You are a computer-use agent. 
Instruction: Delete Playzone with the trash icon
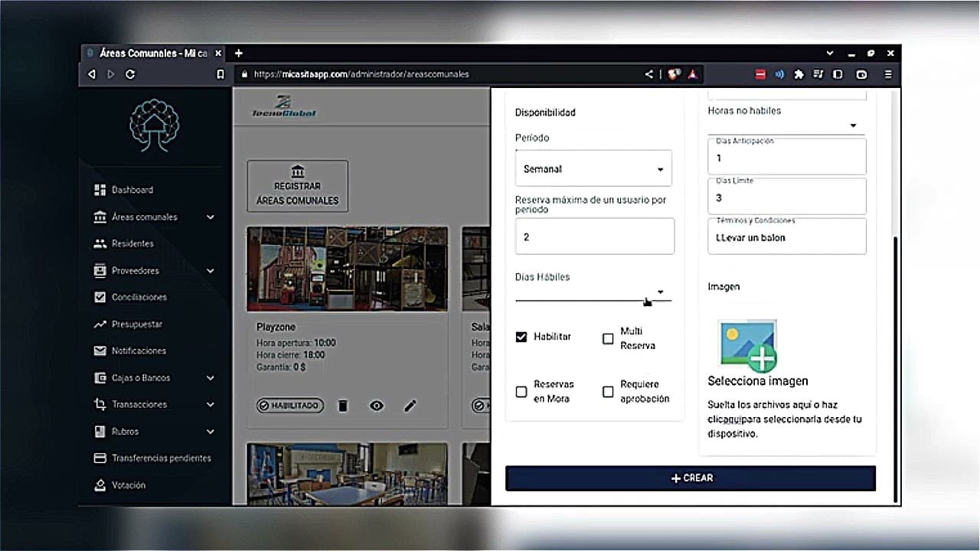343,406
